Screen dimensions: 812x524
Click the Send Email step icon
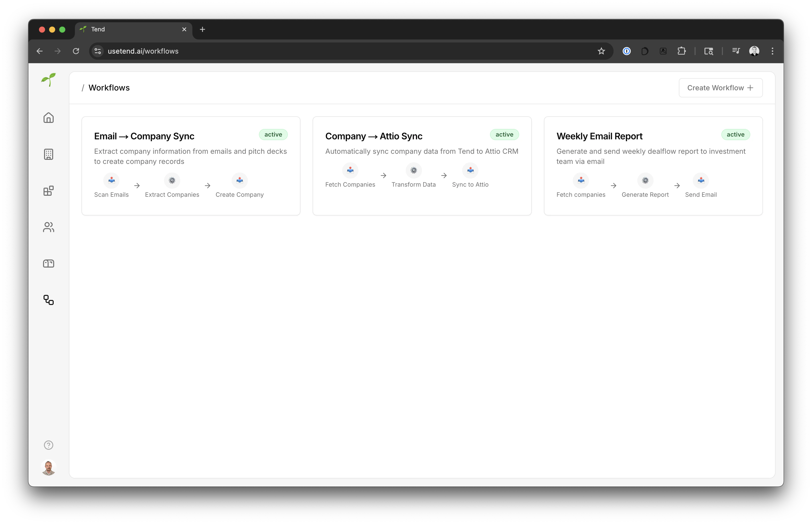[701, 180]
